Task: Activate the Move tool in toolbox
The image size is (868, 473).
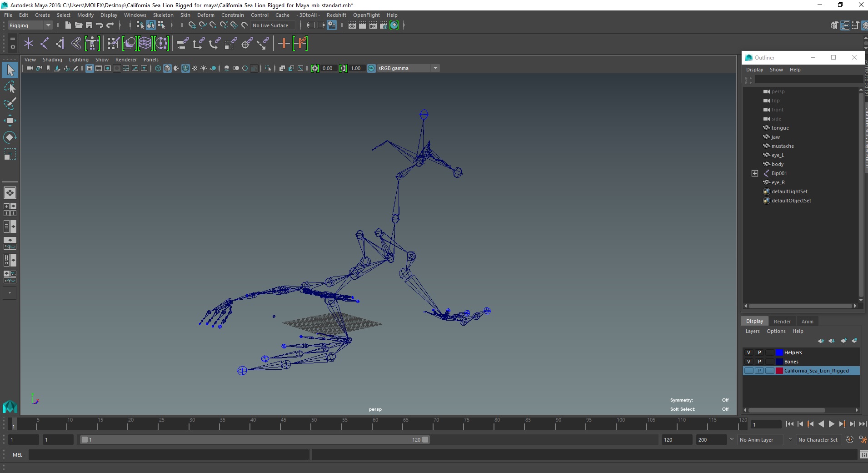Action: pyautogui.click(x=10, y=121)
